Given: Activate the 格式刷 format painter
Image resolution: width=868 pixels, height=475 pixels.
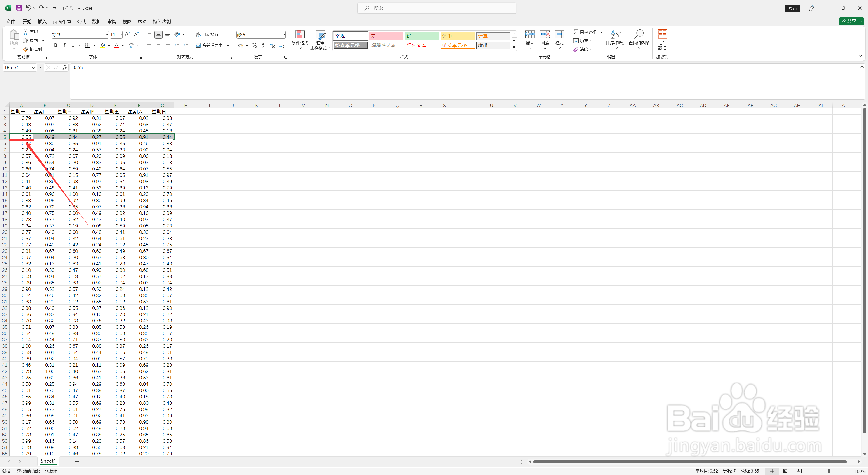Looking at the screenshot, I should (32, 49).
